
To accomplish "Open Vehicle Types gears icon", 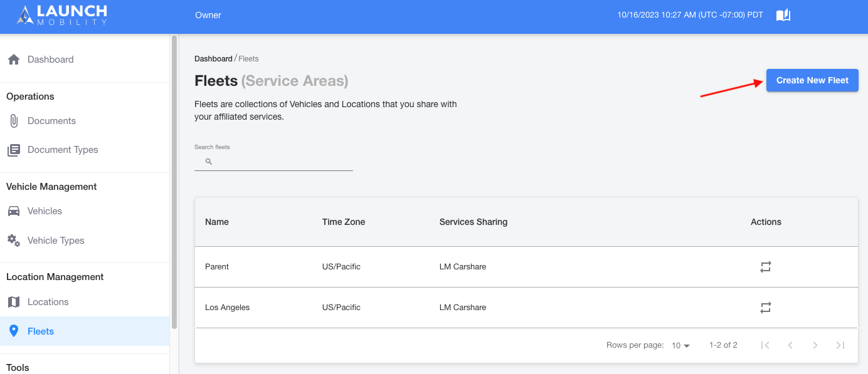I will (x=14, y=241).
